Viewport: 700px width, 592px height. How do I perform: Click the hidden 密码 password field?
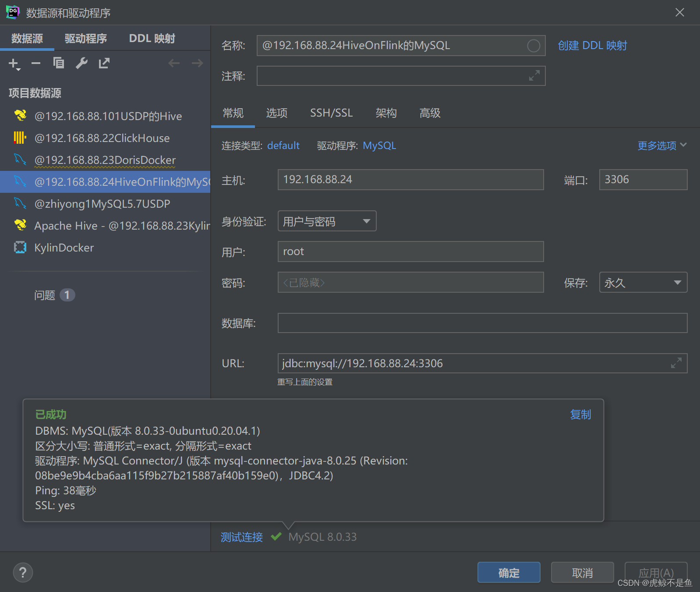[410, 282]
